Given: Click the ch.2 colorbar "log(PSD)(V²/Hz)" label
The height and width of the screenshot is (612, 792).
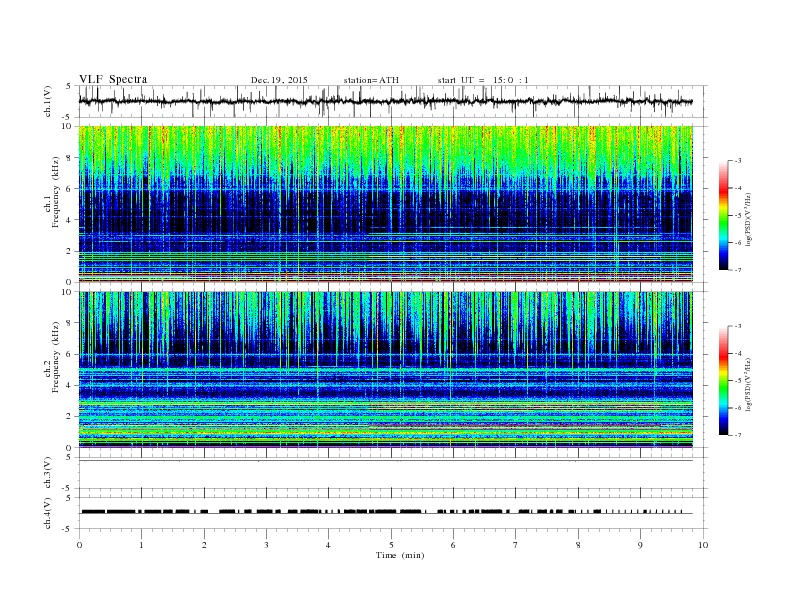Looking at the screenshot, I should (748, 384).
